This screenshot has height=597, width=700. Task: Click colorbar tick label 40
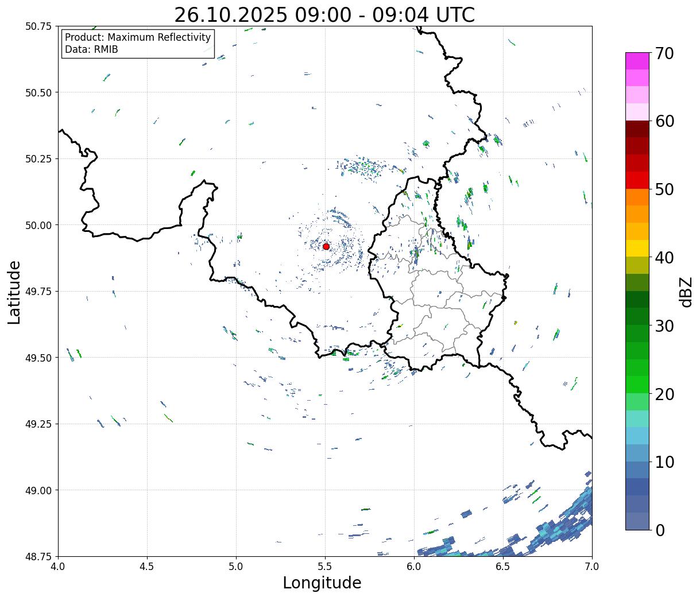point(664,258)
